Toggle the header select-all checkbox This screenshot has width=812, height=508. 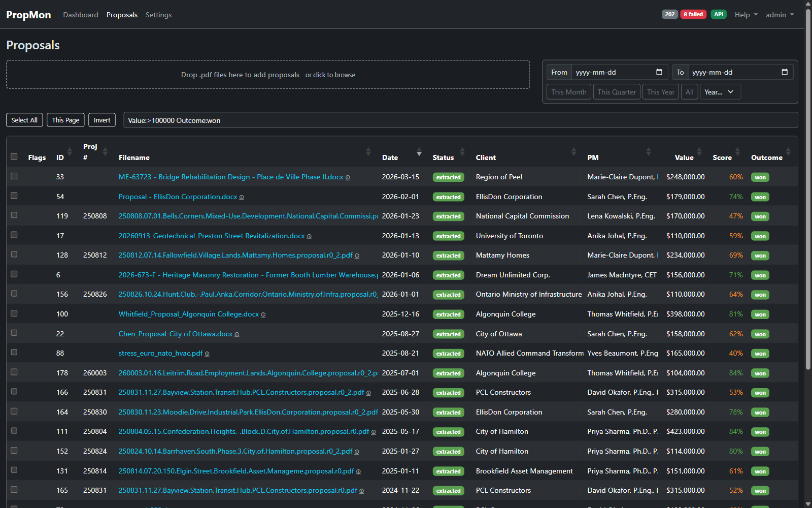pyautogui.click(x=14, y=156)
